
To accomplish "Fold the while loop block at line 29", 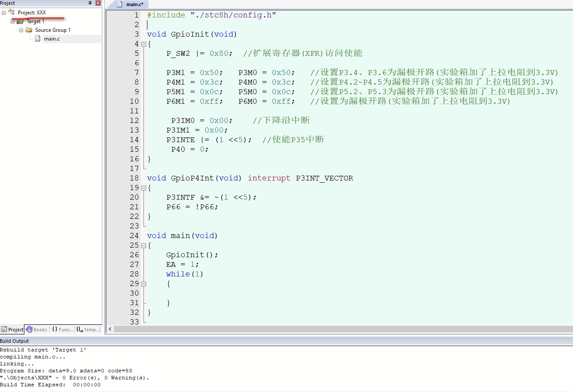I will coord(143,284).
